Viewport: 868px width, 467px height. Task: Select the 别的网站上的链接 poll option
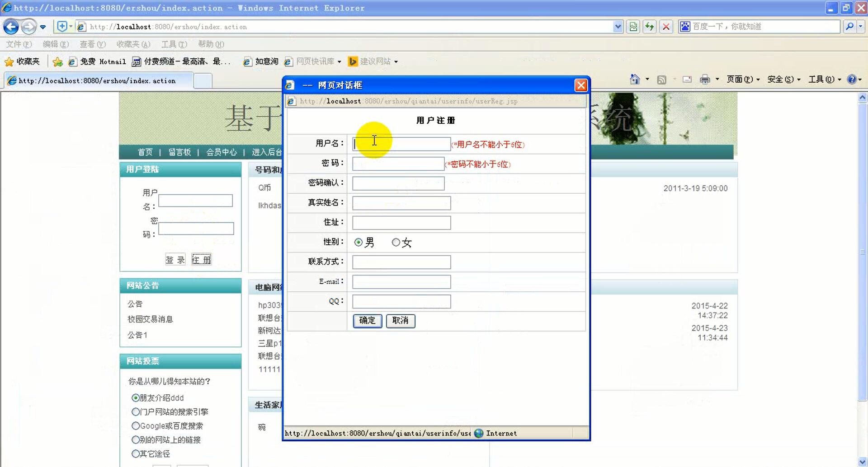point(135,440)
